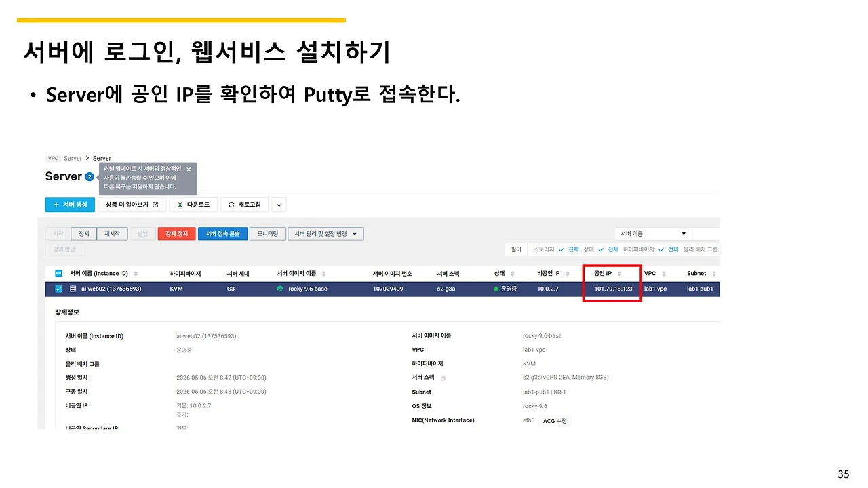868x488 pixels.
Task: Click the 재시작 button
Action: [x=112, y=234]
